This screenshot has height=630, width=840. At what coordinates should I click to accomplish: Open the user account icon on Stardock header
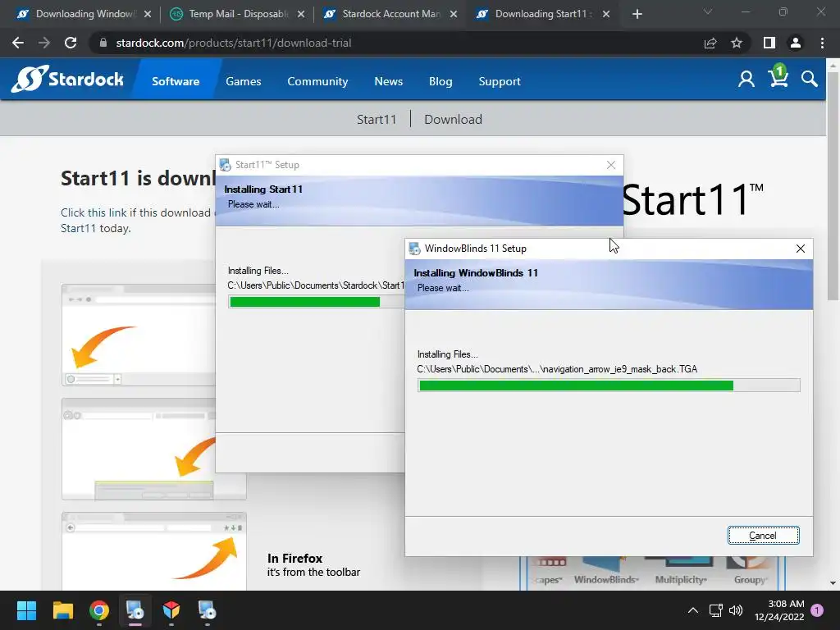click(x=746, y=80)
